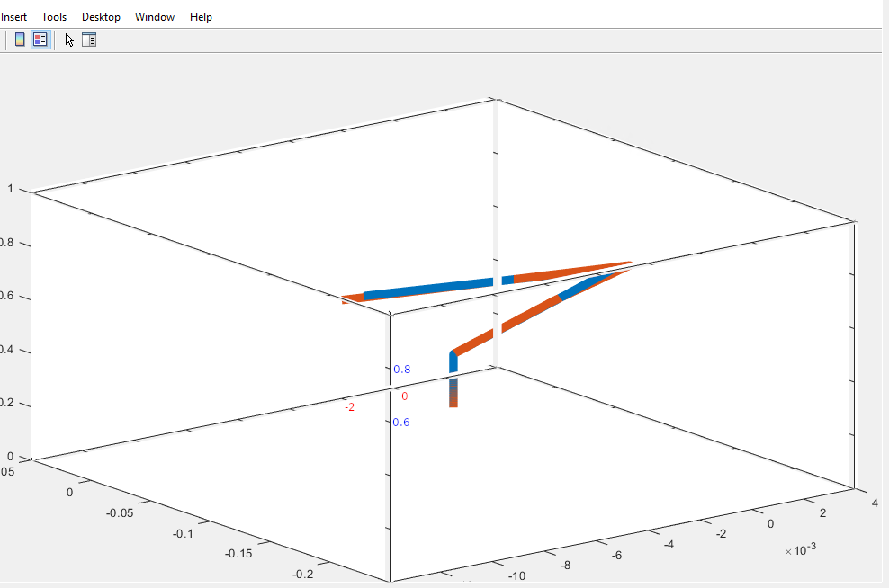
Task: Click the blue 0.6 tick label
Action: (x=401, y=423)
